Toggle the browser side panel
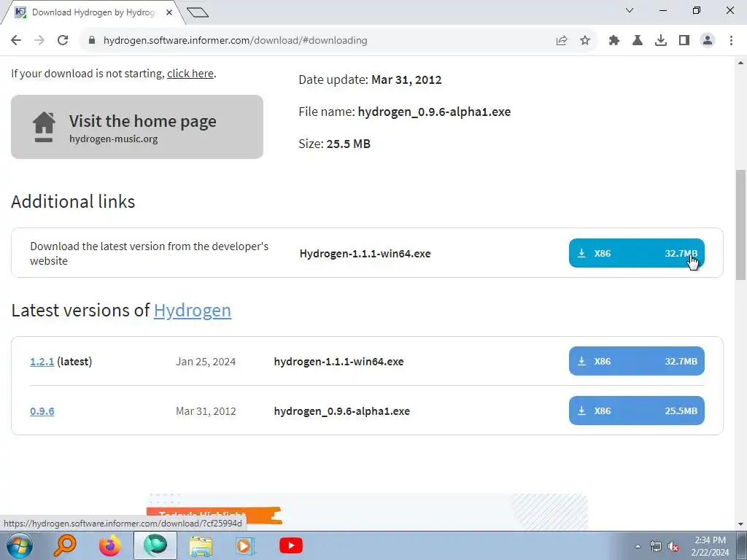747x560 pixels. point(684,41)
